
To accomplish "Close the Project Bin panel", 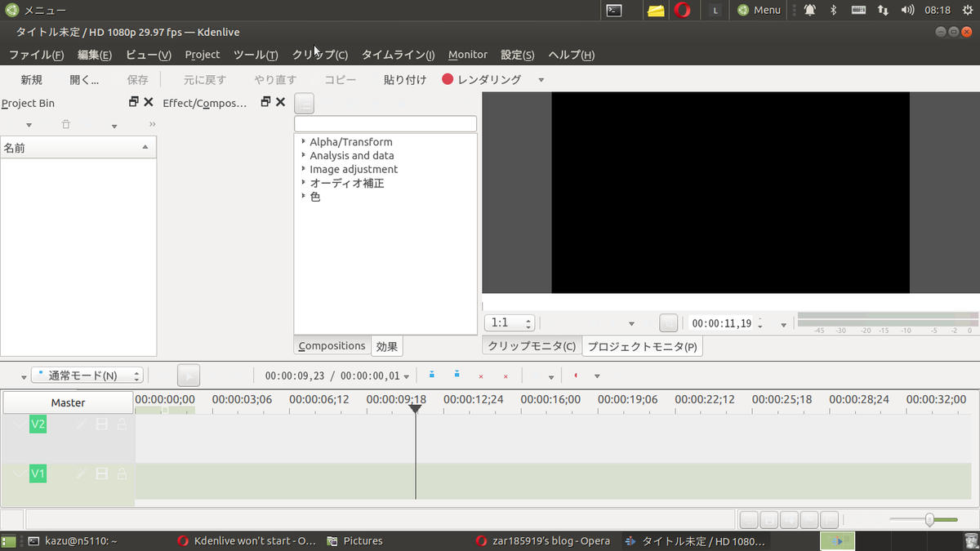I will point(149,102).
